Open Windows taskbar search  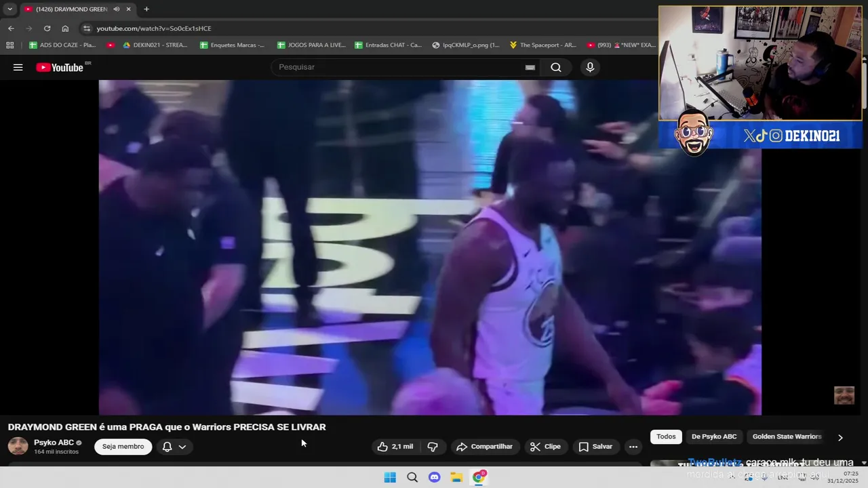tap(412, 477)
